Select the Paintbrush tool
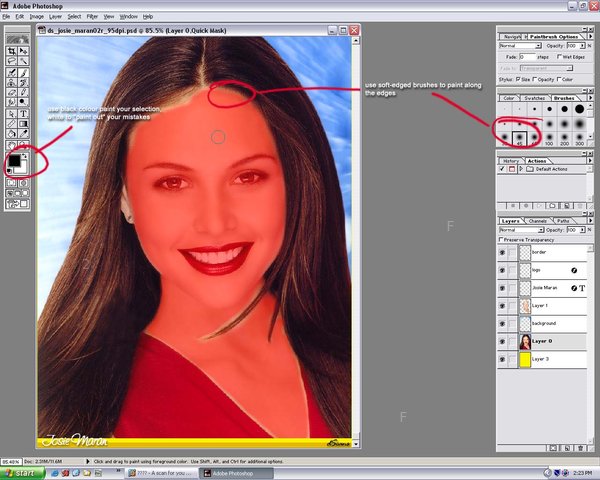This screenshot has width=600, height=480. coord(23,72)
